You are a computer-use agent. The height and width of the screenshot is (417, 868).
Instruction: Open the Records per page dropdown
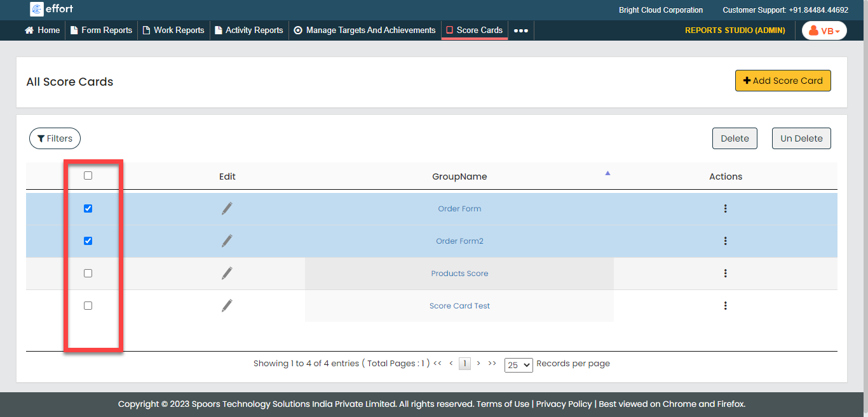tap(518, 365)
